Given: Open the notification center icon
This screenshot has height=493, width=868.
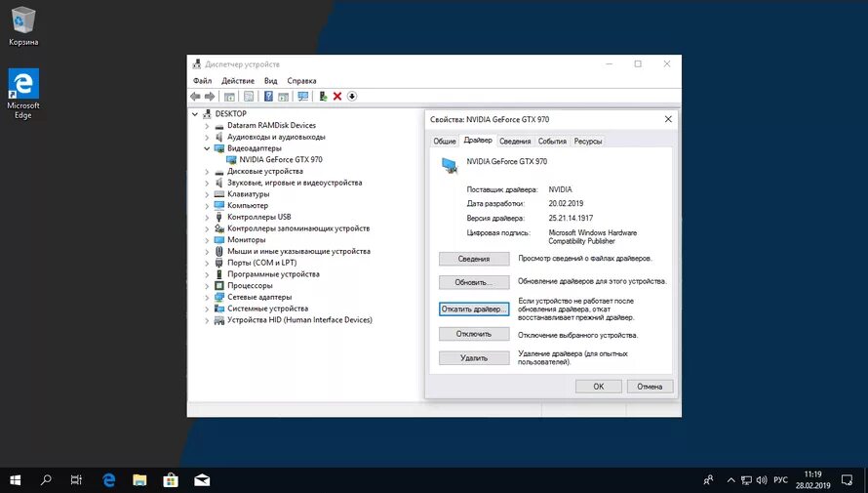Looking at the screenshot, I should point(847,479).
